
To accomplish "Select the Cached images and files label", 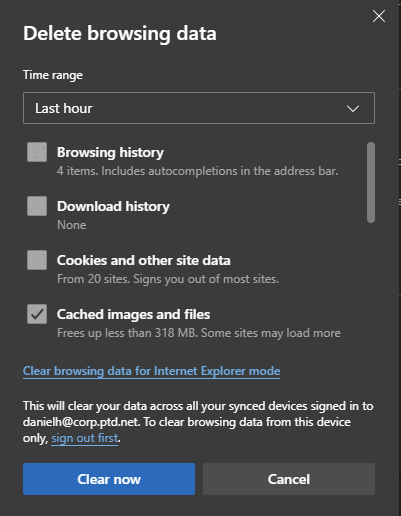I will click(x=133, y=314).
